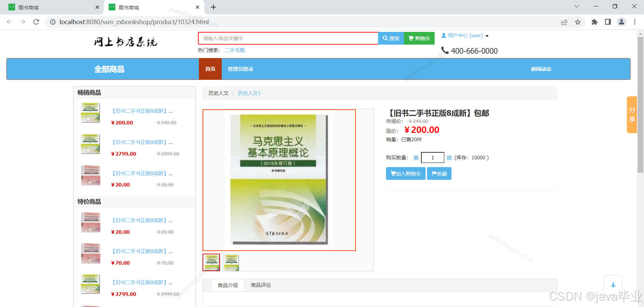Viewport: 644px width, 307px height.
Task: Open 管理员登录 navigation item
Action: (x=240, y=69)
